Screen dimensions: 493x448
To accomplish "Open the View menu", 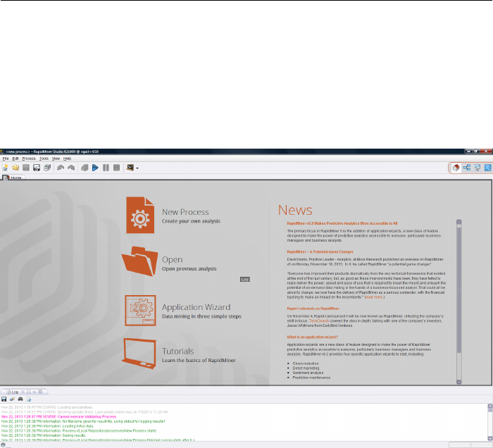I will tap(56, 158).
